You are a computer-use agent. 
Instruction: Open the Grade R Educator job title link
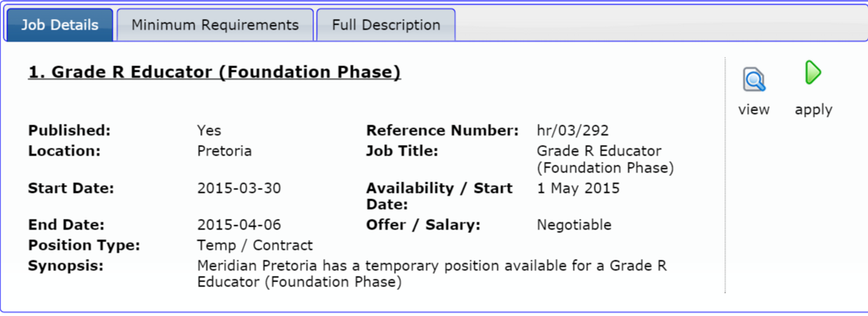215,72
